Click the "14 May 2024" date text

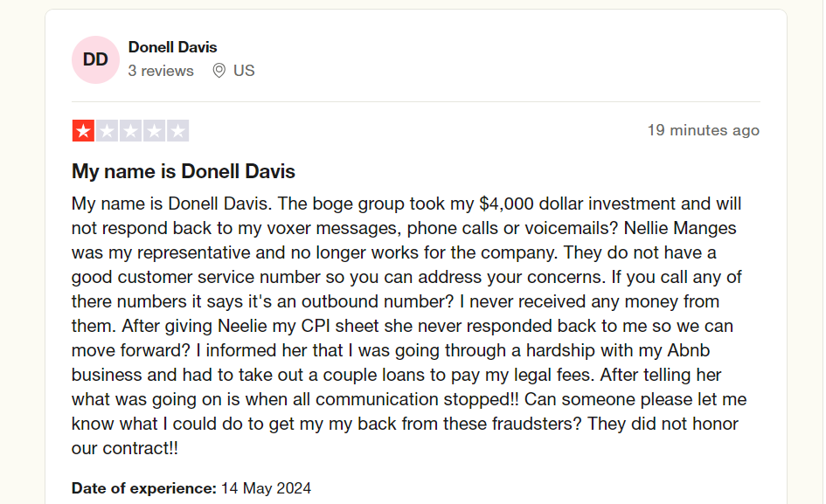click(x=266, y=488)
